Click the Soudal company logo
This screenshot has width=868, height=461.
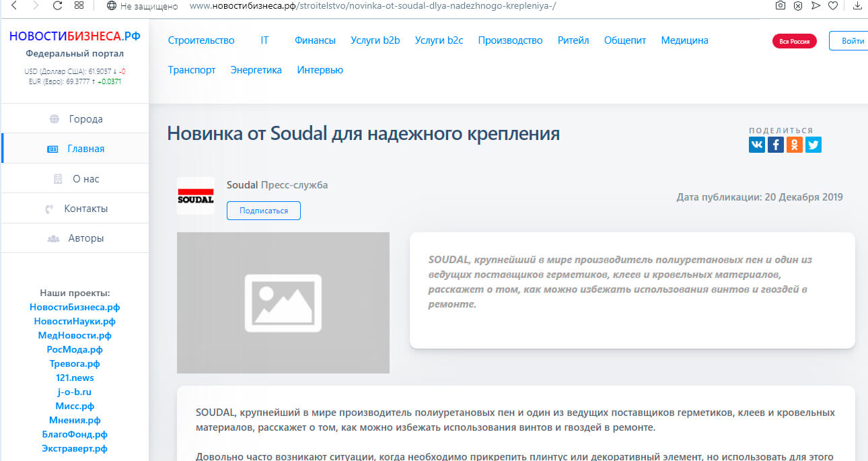[x=195, y=196]
